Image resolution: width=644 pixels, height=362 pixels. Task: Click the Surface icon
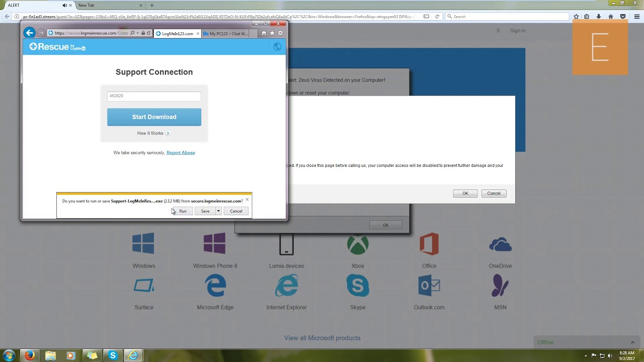pos(144,286)
